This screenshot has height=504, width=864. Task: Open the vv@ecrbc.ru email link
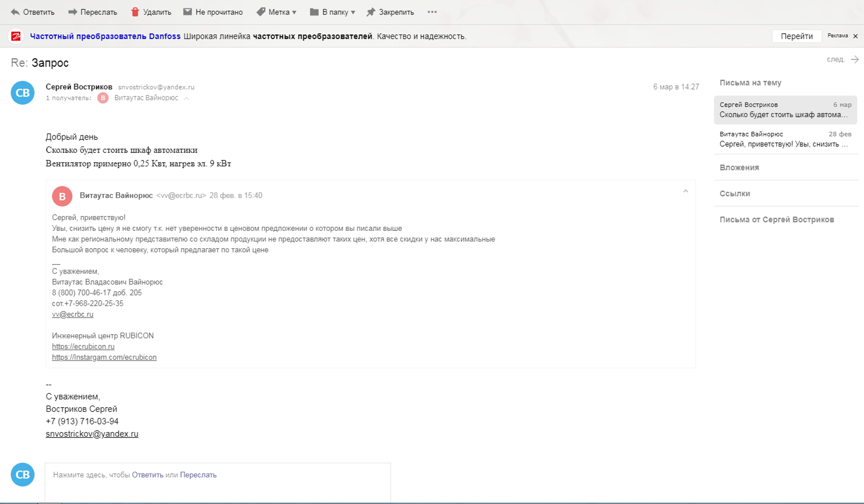pyautogui.click(x=72, y=314)
